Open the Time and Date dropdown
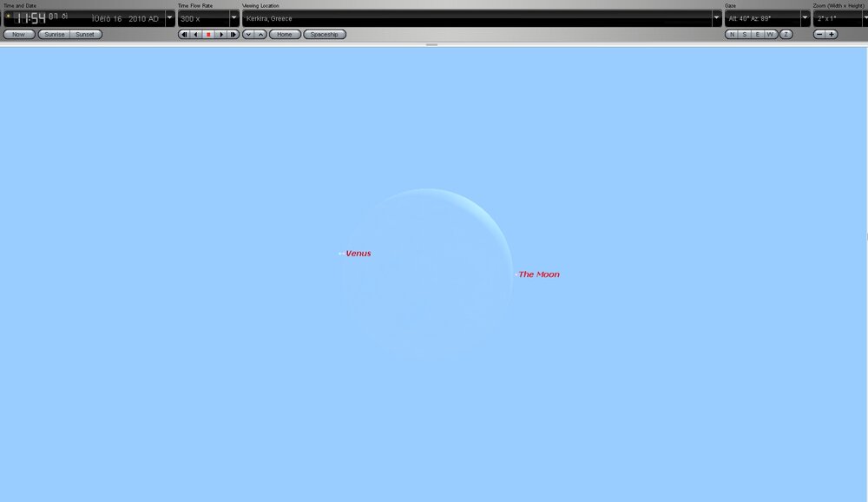 [170, 17]
